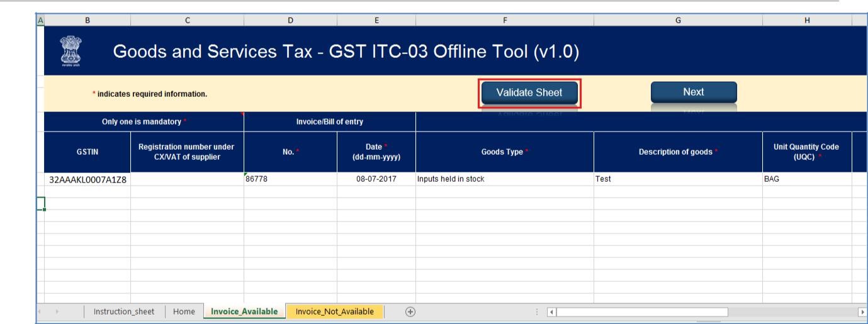Click the Validate Sheet button
This screenshot has width=868, height=324.
click(529, 92)
